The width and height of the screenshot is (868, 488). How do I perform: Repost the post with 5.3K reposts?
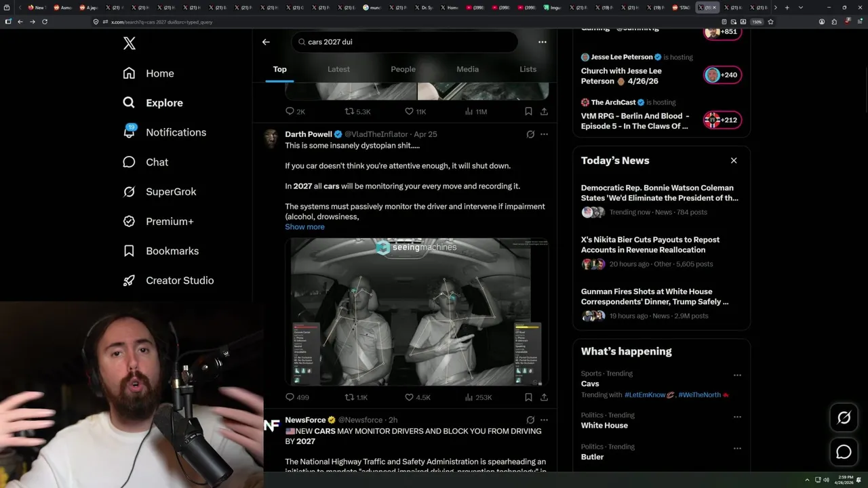(x=357, y=112)
